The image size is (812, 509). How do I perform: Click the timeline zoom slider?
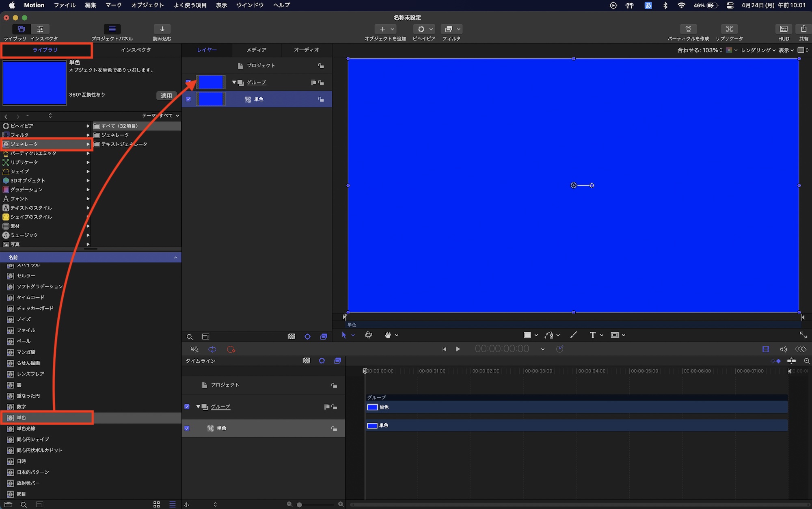pos(299,505)
